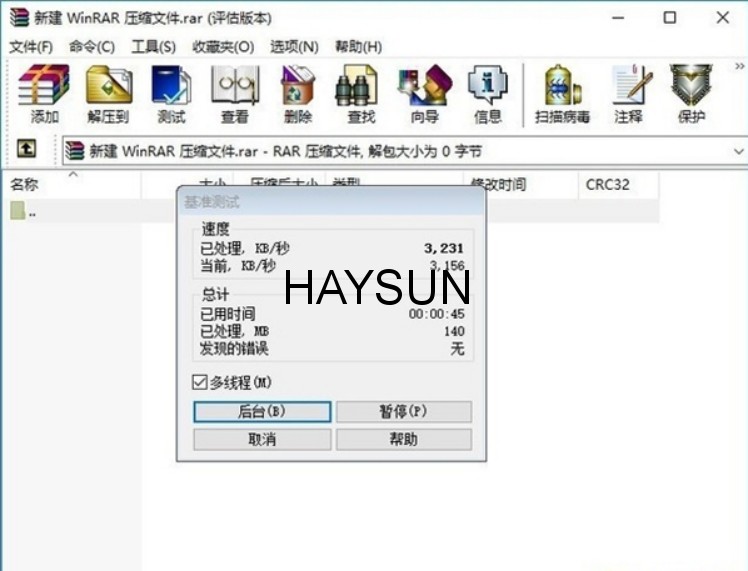Go up one folder level arrow
This screenshot has height=571, width=748.
point(26,149)
